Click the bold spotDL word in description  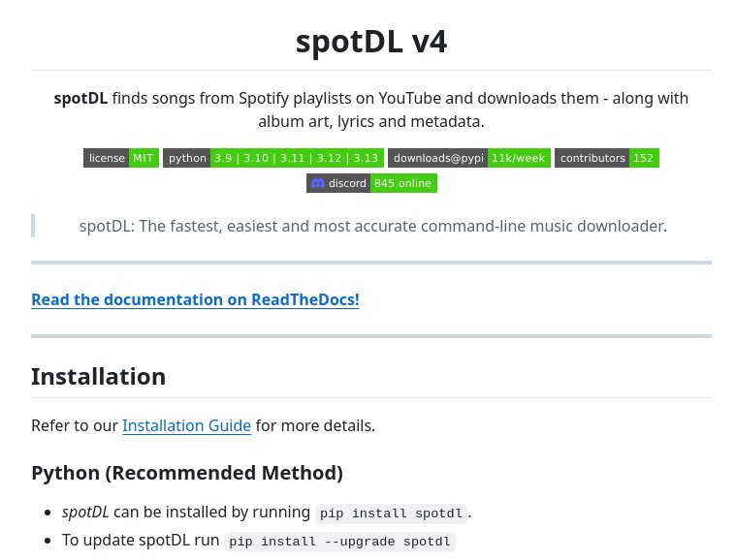click(80, 99)
